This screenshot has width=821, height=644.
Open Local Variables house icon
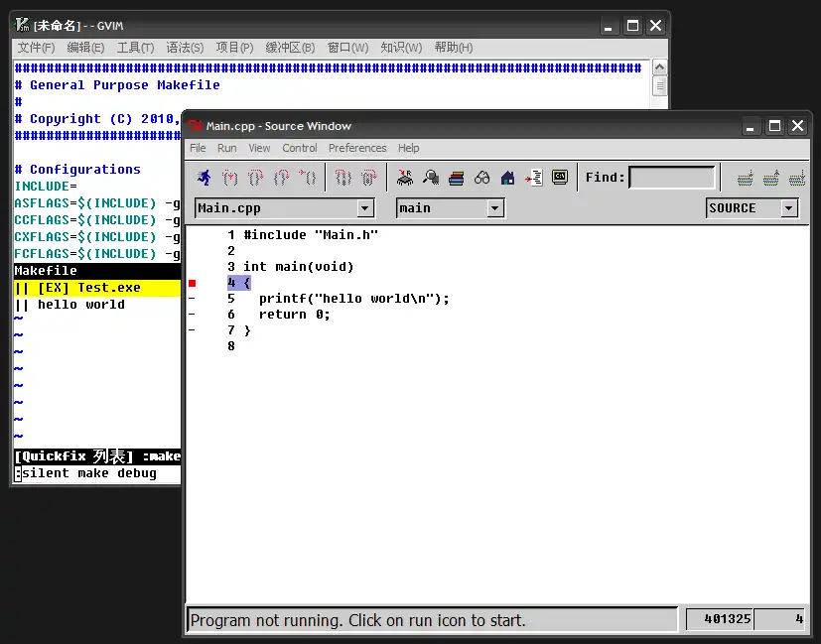click(507, 178)
